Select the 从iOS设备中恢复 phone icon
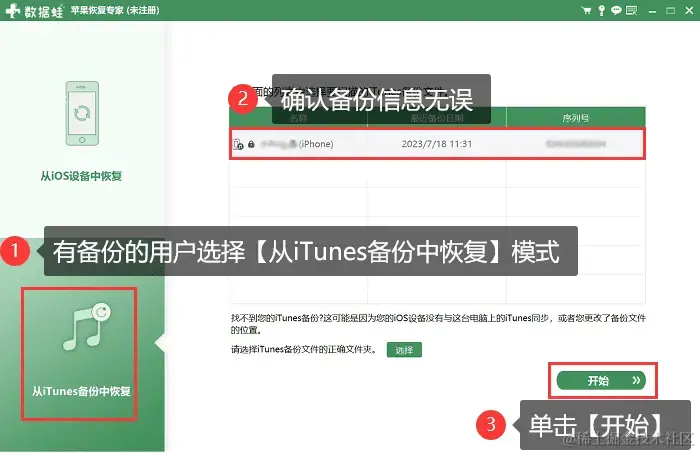The image size is (700, 453). click(x=82, y=113)
